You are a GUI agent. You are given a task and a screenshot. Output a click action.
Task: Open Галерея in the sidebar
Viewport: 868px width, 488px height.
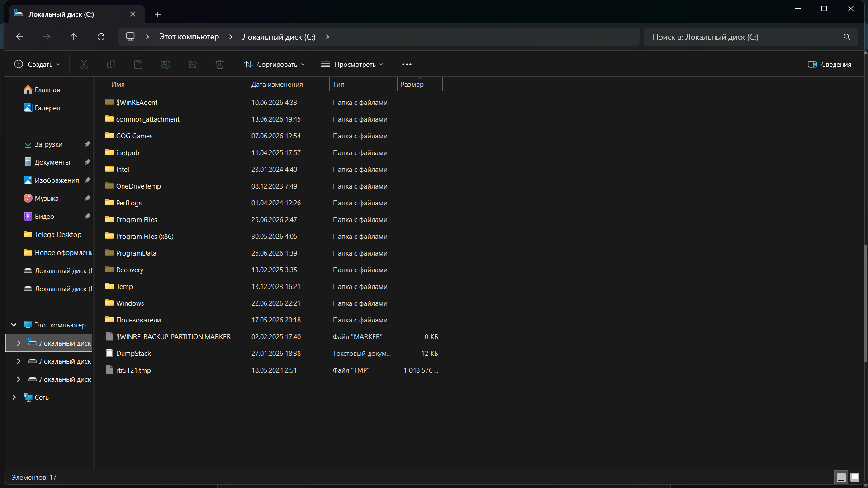tap(42, 108)
